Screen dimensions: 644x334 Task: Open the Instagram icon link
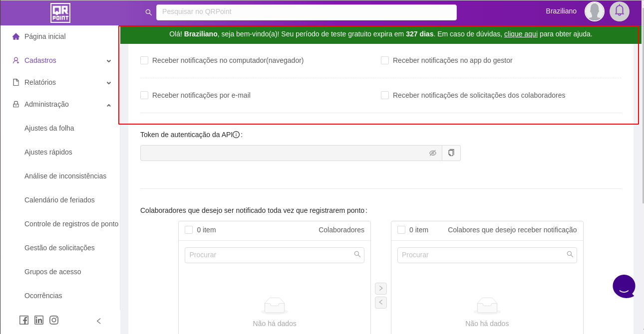point(54,320)
